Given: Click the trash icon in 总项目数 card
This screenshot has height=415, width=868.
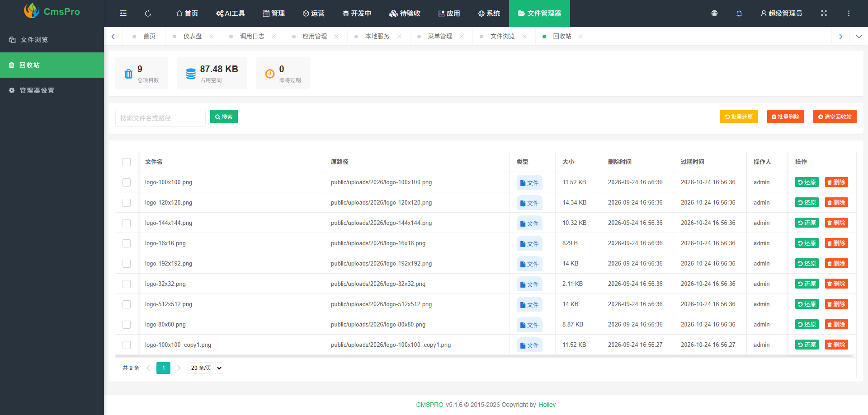Looking at the screenshot, I should click(x=128, y=74).
